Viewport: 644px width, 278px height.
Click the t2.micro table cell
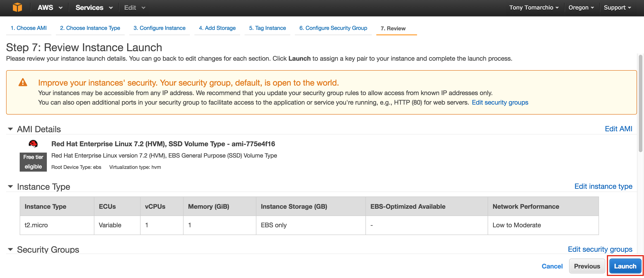point(57,225)
